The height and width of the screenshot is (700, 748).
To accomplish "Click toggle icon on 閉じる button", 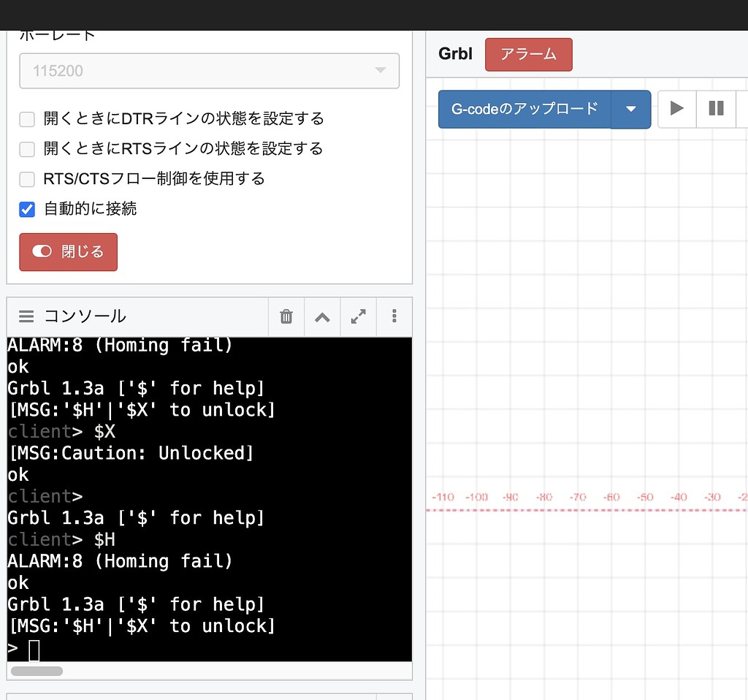I will point(42,251).
